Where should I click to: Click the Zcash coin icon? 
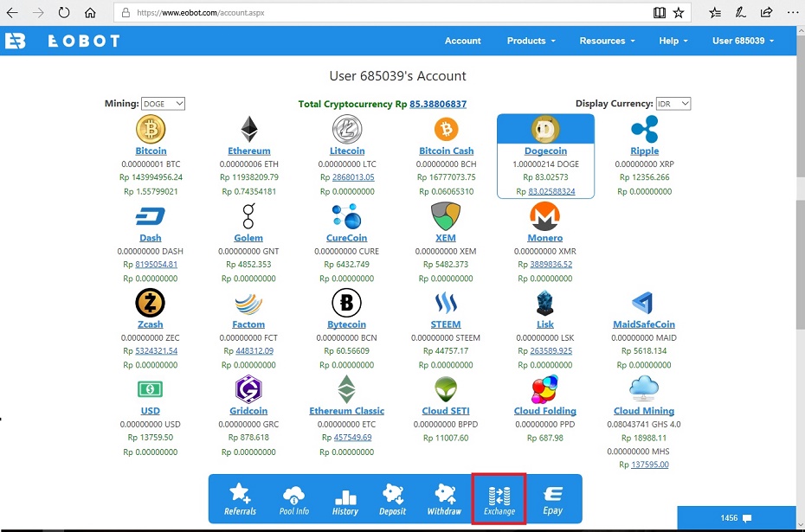coord(150,303)
